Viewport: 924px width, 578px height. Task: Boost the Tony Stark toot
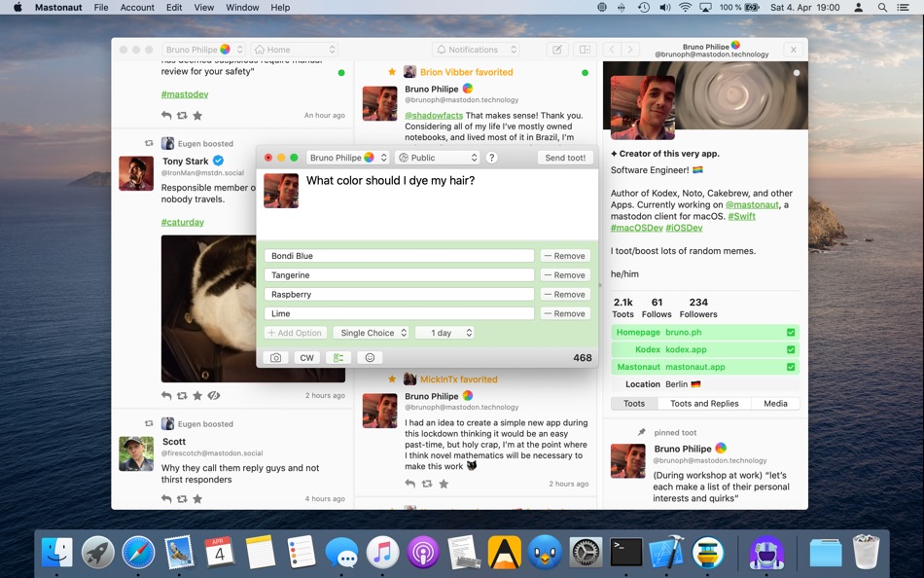point(182,396)
